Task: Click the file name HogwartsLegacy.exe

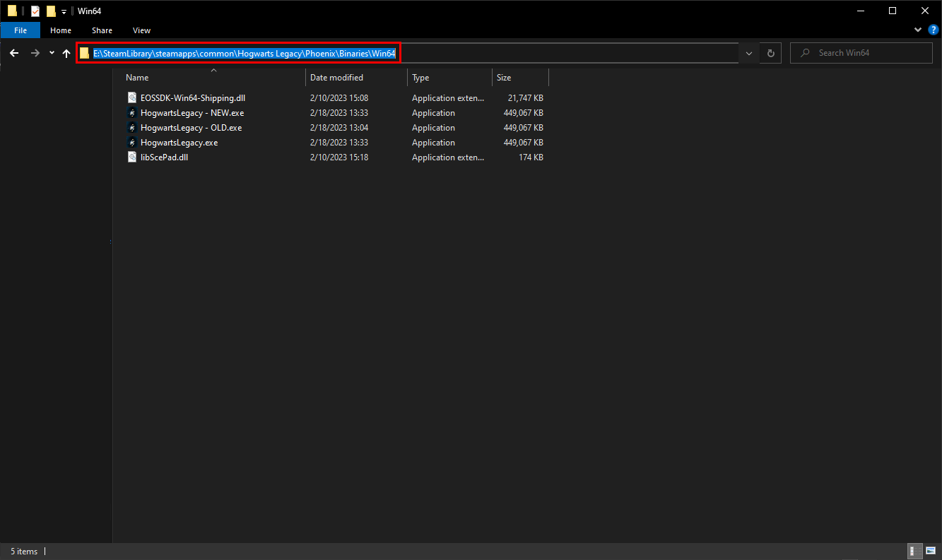Action: (179, 143)
